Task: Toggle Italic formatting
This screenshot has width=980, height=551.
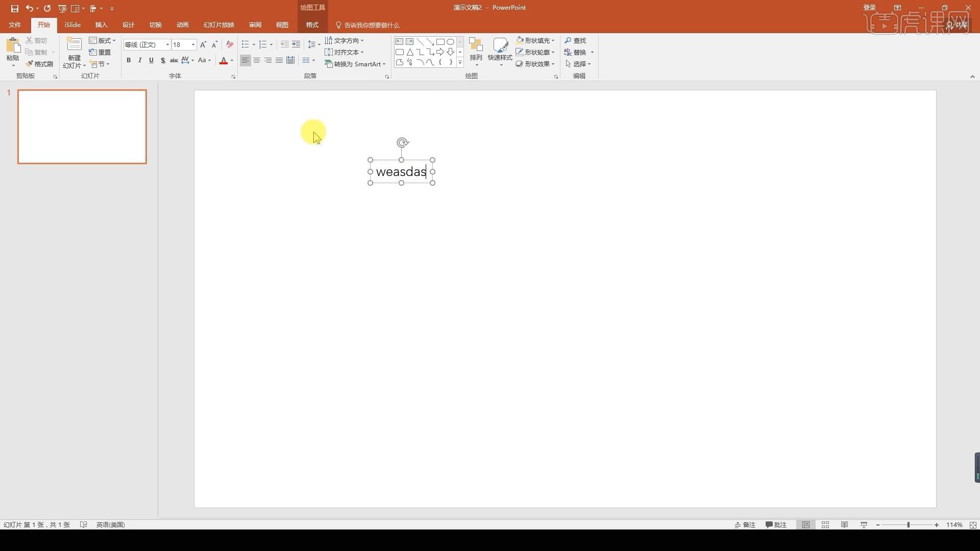Action: 140,60
